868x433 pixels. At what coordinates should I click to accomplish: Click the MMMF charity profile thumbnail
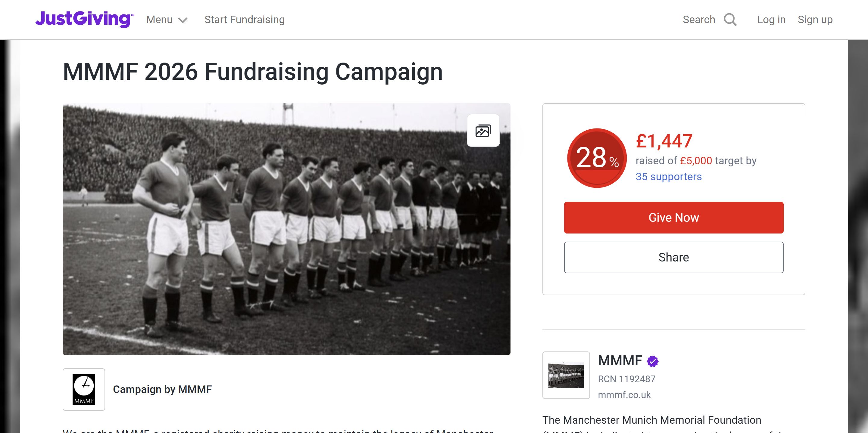pyautogui.click(x=566, y=375)
